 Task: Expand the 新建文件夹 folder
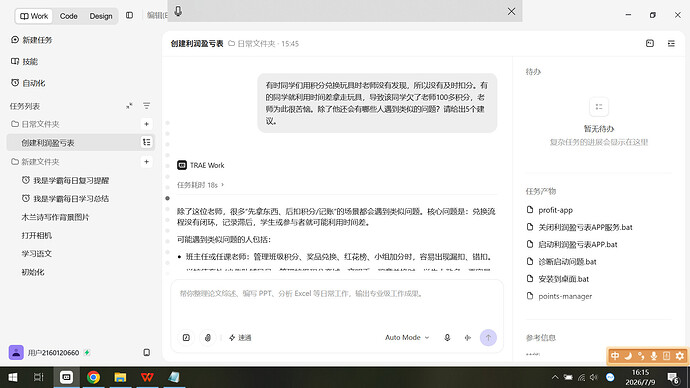pos(35,162)
